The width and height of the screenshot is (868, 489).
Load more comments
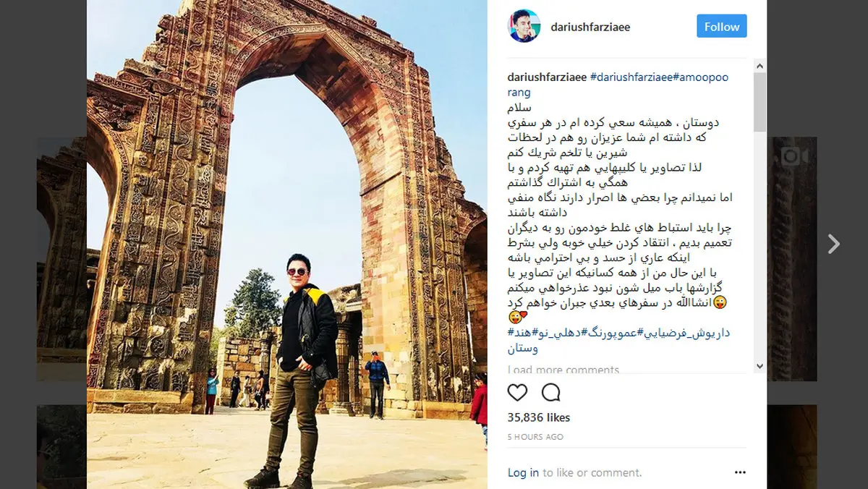(x=563, y=370)
